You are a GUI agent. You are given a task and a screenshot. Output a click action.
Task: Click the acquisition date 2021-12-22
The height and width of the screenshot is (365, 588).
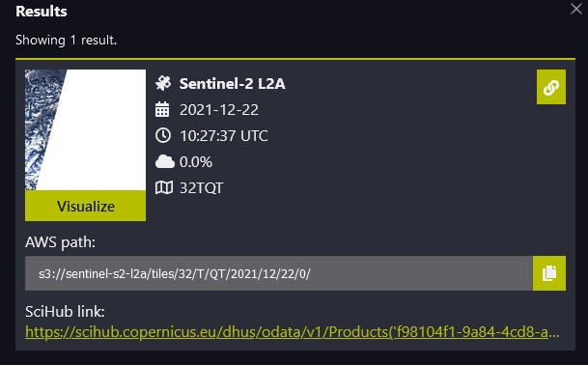tap(219, 110)
